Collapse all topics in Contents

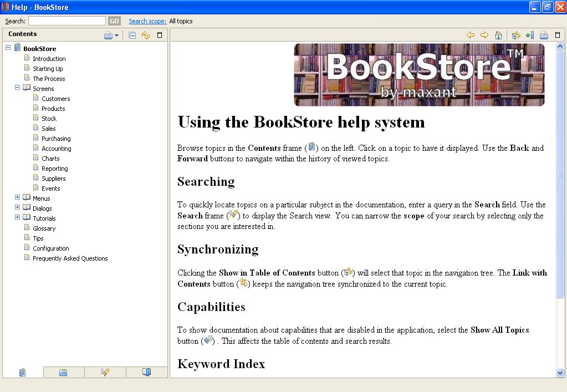point(132,35)
